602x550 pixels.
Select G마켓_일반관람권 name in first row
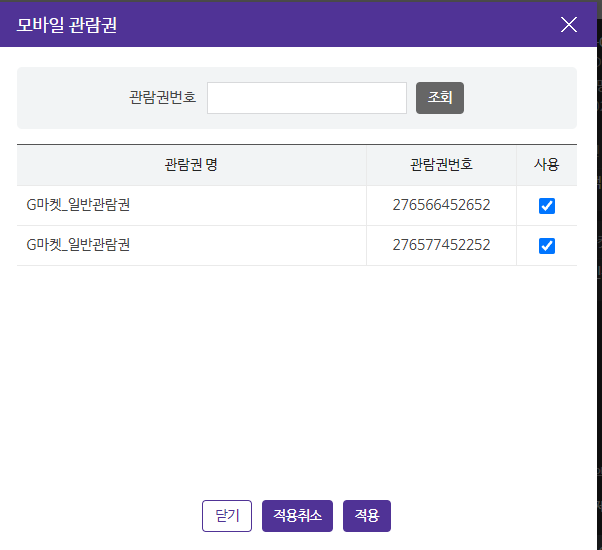(78, 205)
